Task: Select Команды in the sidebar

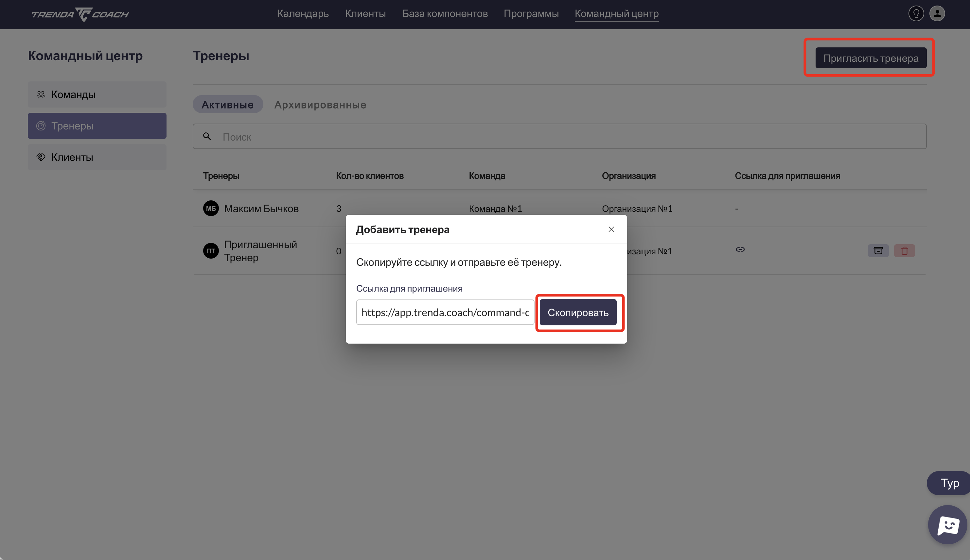Action: 97,94
